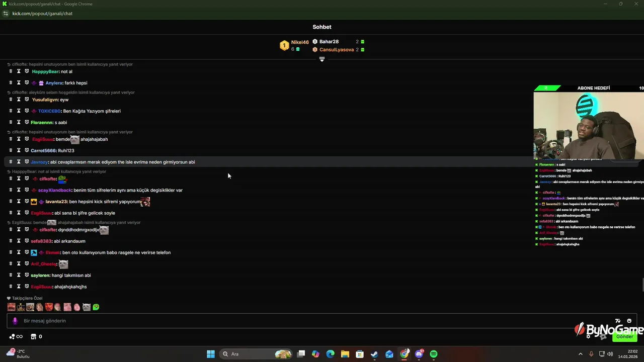Open Discord from the taskbar
Viewport: 644px width, 362px height.
point(419,354)
